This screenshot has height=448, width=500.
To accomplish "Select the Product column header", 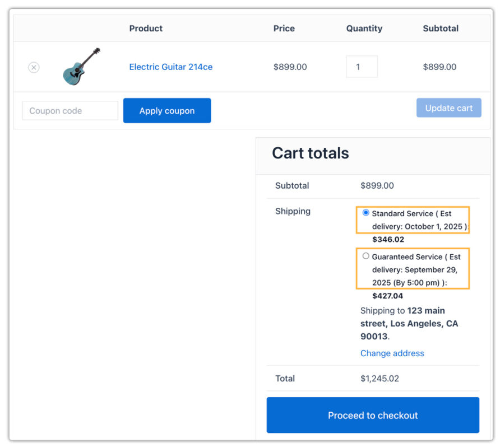I will [146, 28].
